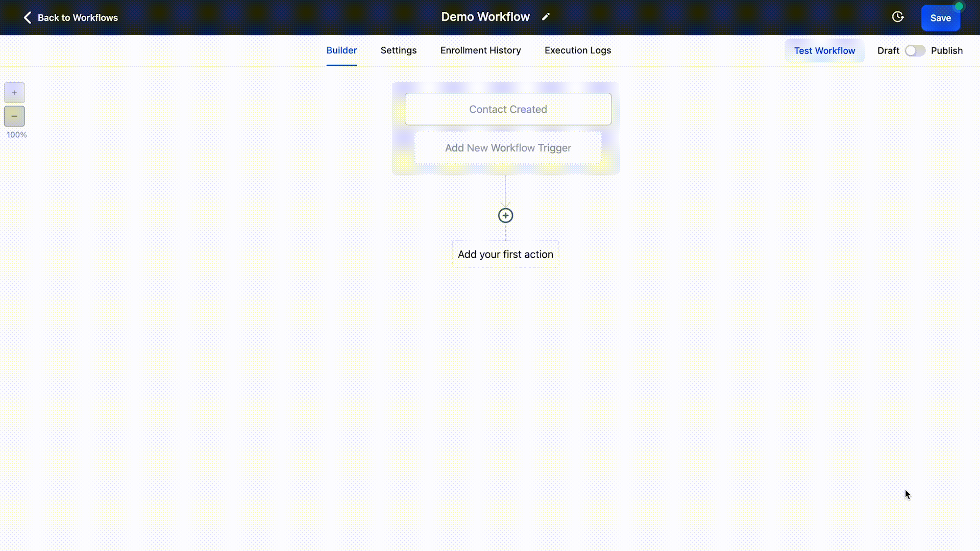Open the Enrollment History tab

480,51
